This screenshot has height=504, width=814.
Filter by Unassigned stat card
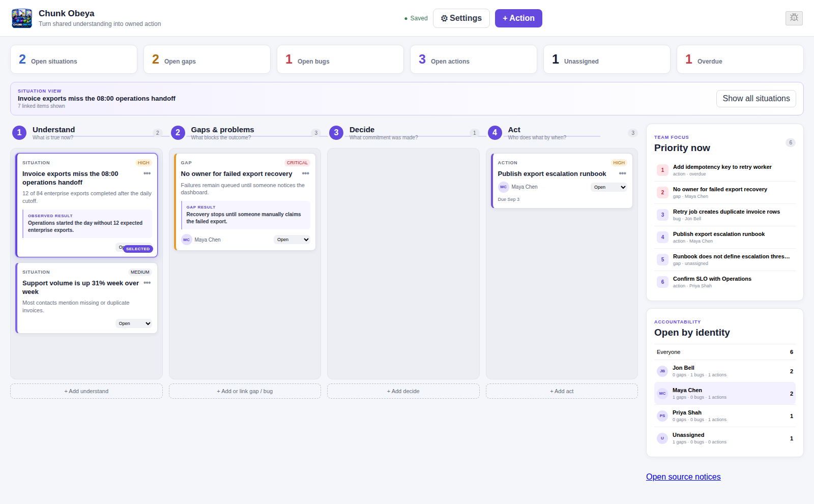607,60
